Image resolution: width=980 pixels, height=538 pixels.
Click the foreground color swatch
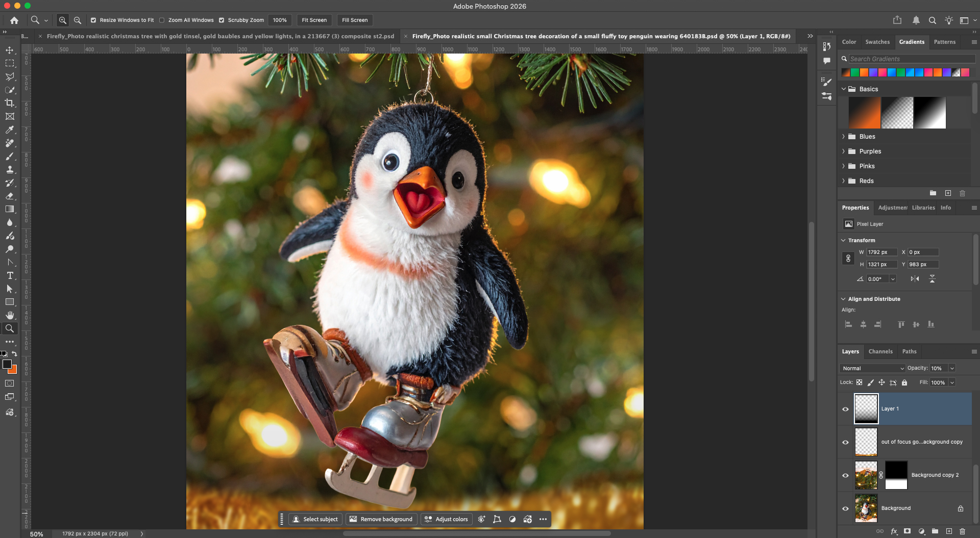pos(7,364)
